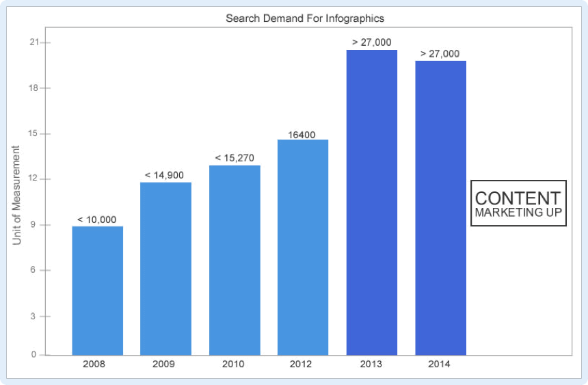588x385 pixels.
Task: Click the y-axis value 12
Action: tap(33, 178)
